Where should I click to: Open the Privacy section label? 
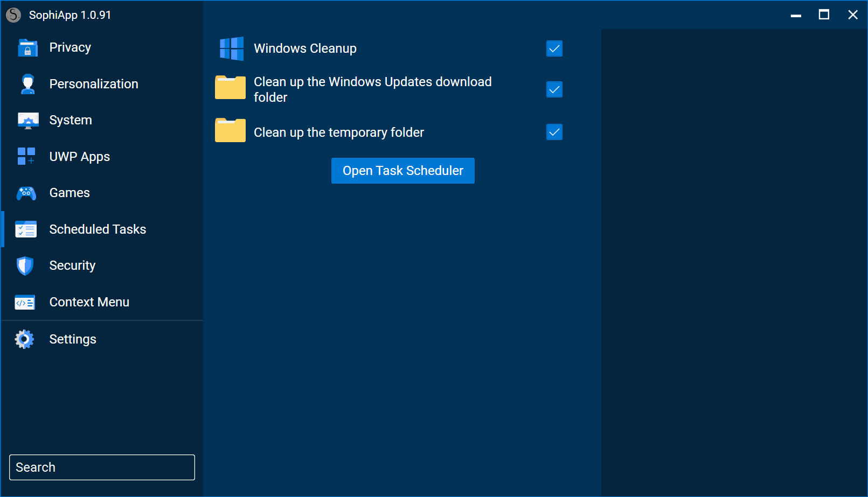(70, 47)
